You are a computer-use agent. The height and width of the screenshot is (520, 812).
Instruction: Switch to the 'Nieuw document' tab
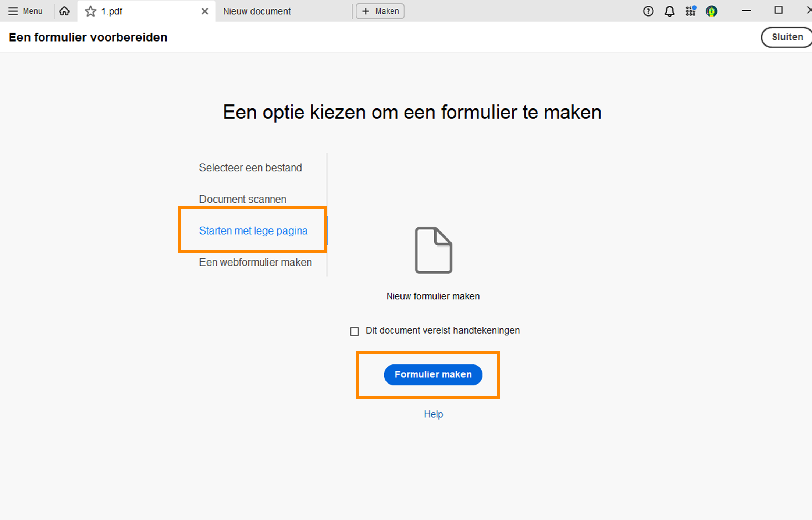(256, 11)
